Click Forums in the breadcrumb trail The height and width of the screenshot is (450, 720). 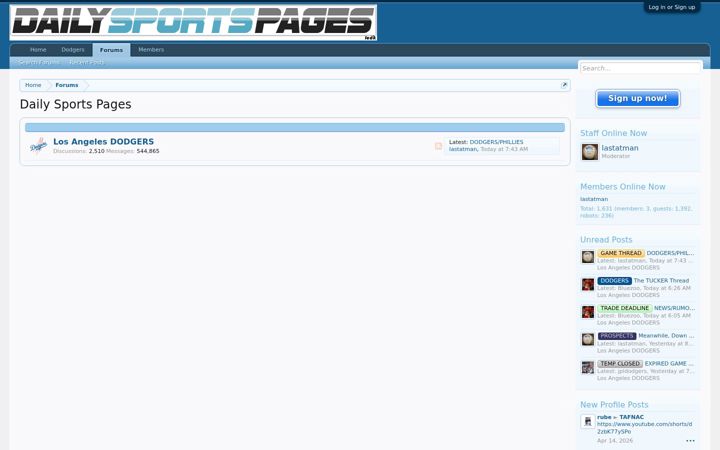tap(67, 85)
